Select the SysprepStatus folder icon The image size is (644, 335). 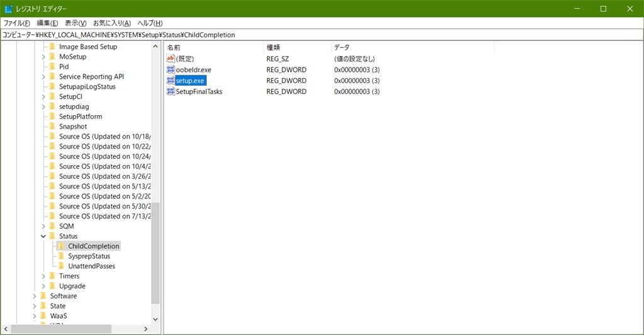coord(61,256)
